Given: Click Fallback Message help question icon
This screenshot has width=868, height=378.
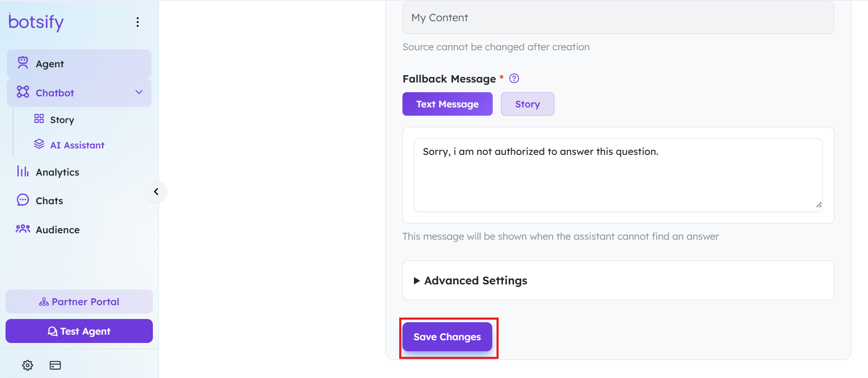Looking at the screenshot, I should coord(514,78).
